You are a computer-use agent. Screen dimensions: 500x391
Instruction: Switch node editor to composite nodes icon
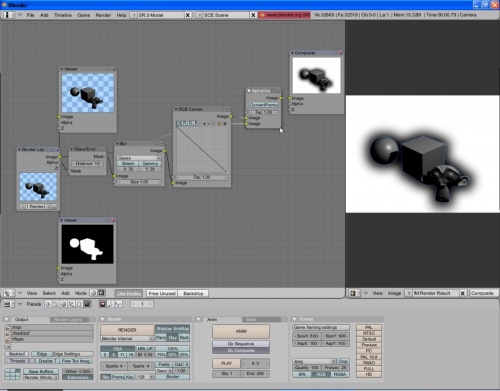(101, 293)
